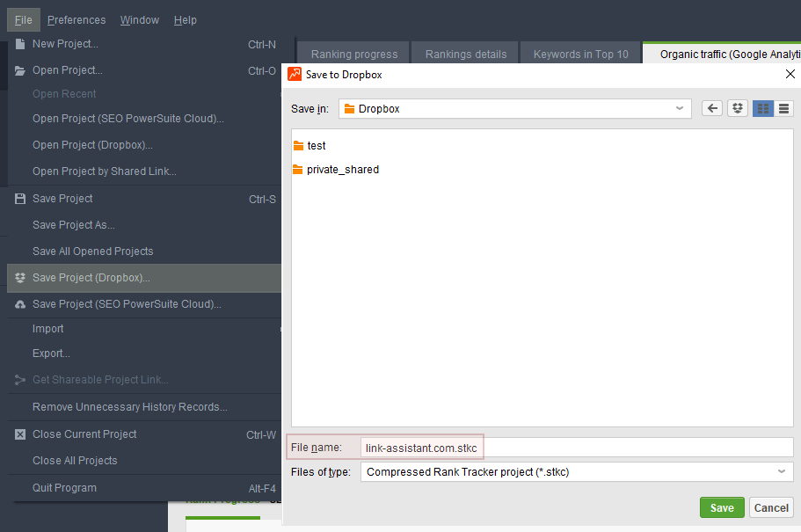801x532 pixels.
Task: Click the Rank Tracker logo in dialog title
Action: pos(295,74)
